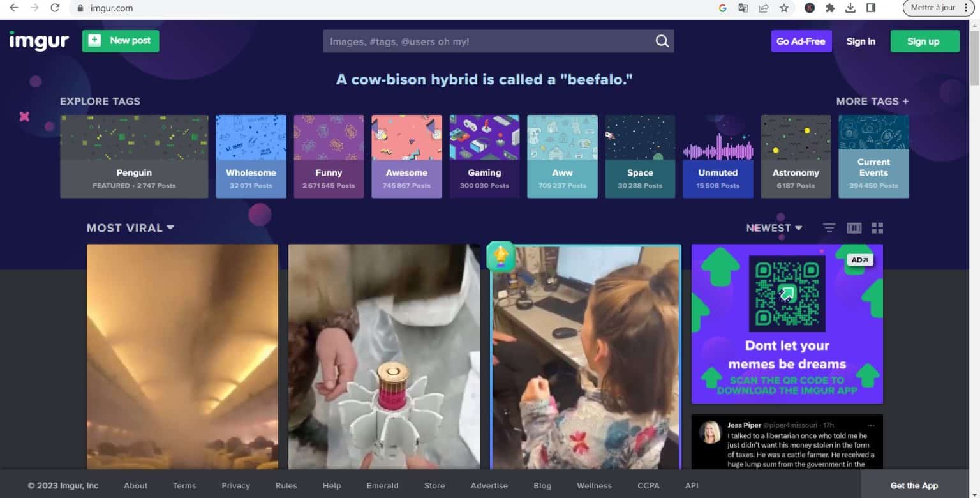Screen dimensions: 980x498
Task: Reload the page with browser refresh icon
Action: click(x=55, y=8)
